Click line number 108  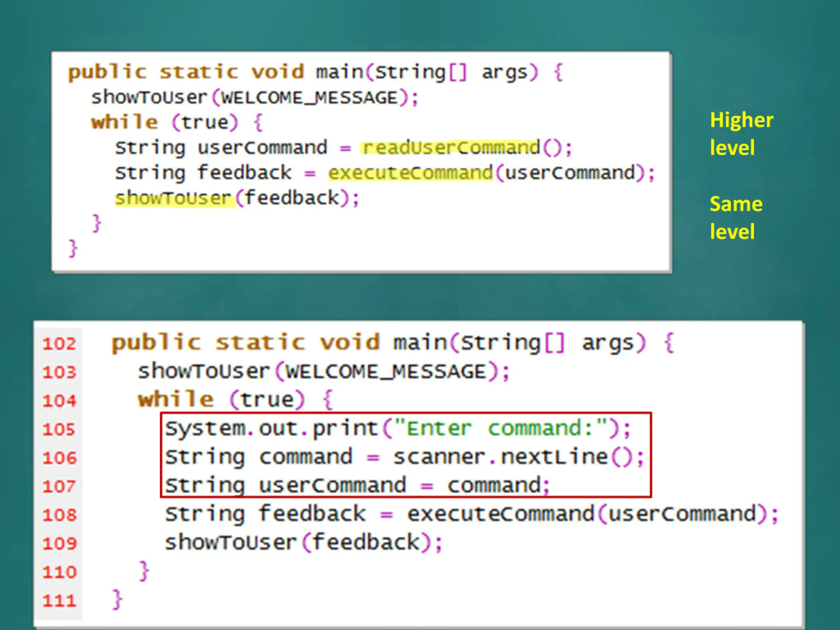pyautogui.click(x=59, y=515)
